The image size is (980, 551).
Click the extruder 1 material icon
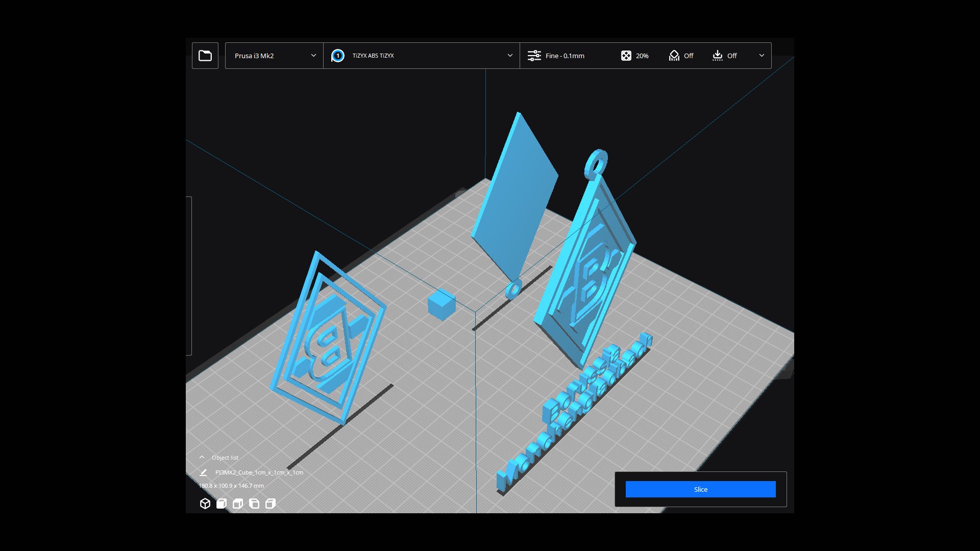337,56
